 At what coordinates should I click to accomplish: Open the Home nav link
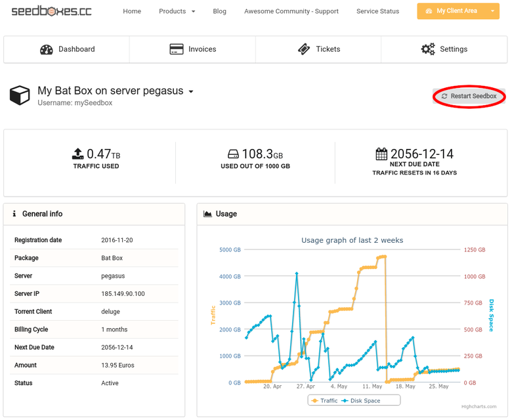[x=132, y=11]
